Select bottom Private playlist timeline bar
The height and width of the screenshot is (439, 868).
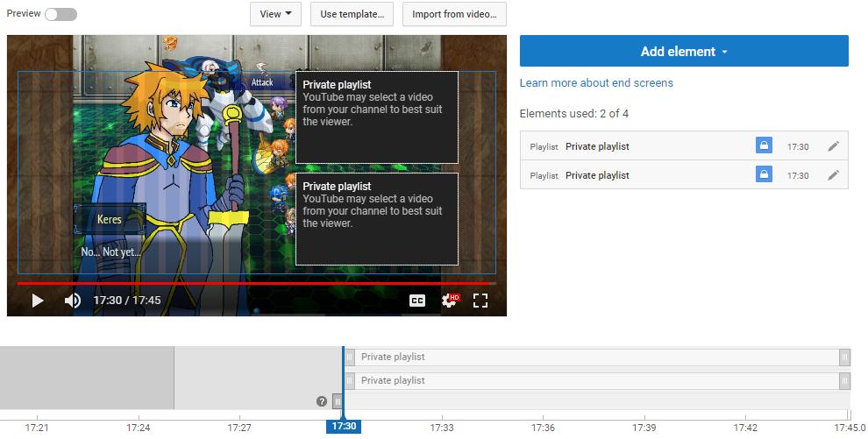[597, 380]
